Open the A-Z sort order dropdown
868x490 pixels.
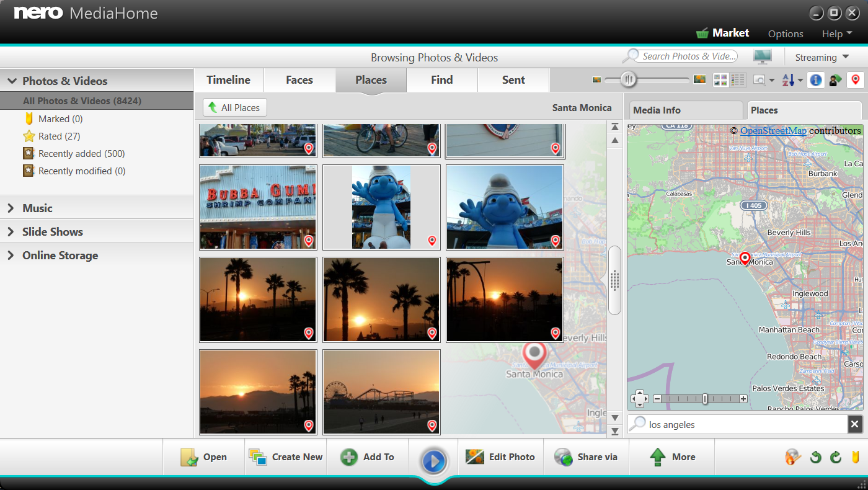[x=792, y=80]
